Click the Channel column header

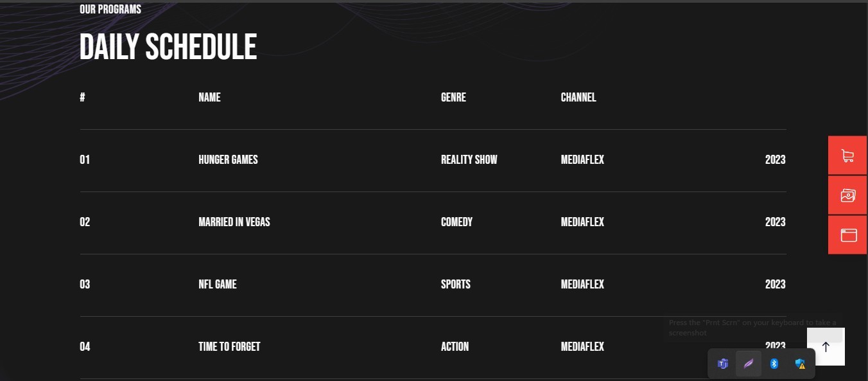tap(578, 97)
